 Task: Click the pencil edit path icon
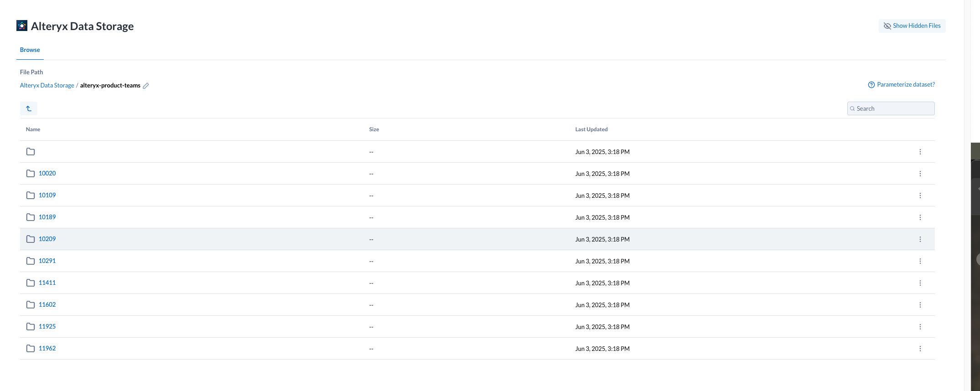tap(146, 86)
